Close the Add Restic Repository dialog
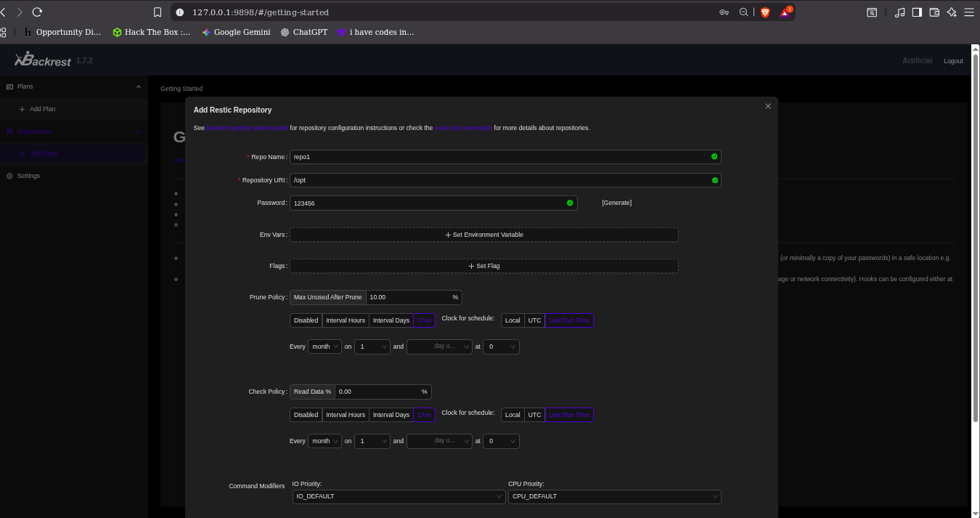 tap(767, 106)
